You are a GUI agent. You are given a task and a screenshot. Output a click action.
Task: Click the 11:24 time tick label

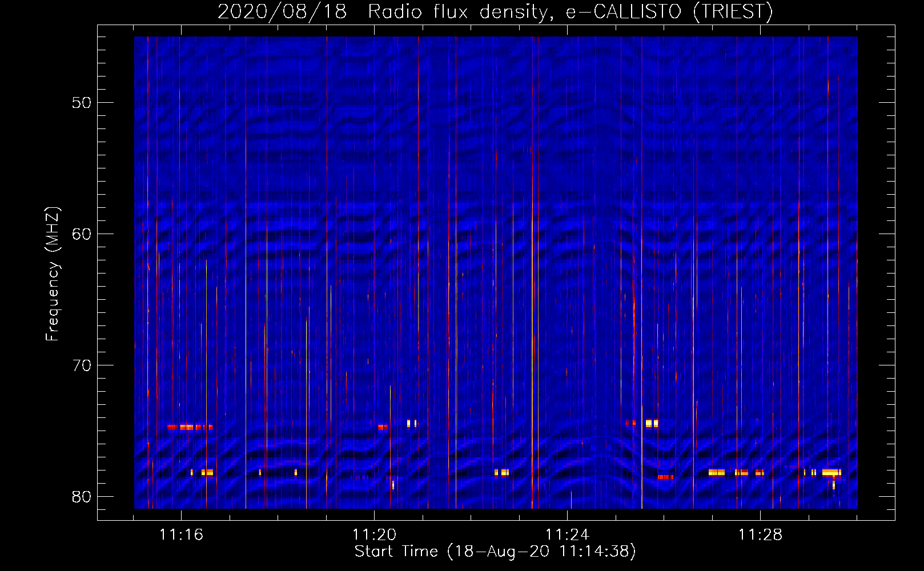[567, 534]
